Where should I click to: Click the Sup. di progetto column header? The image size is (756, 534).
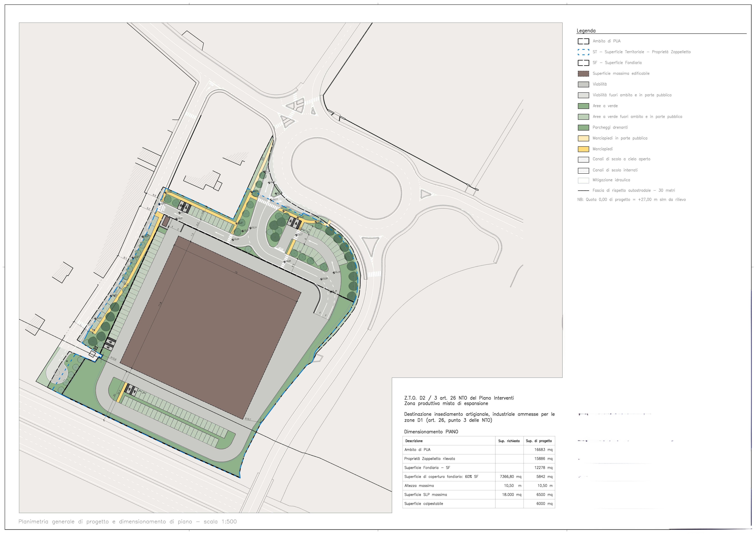click(x=539, y=441)
